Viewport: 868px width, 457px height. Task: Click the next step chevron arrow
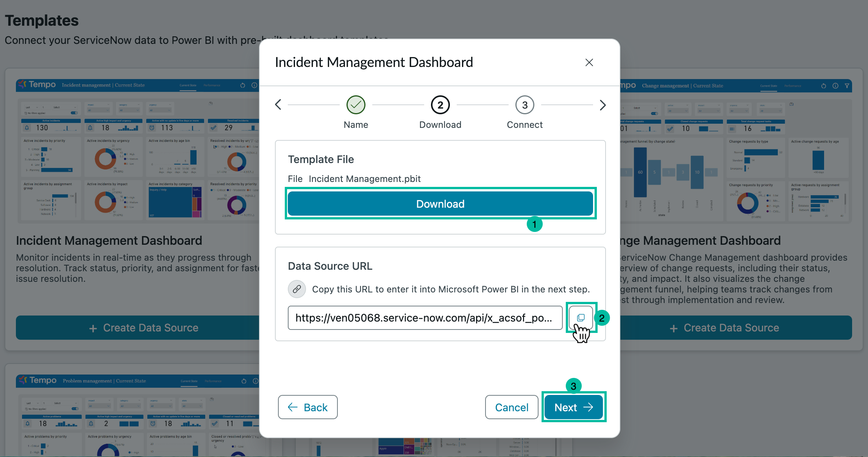click(x=603, y=105)
